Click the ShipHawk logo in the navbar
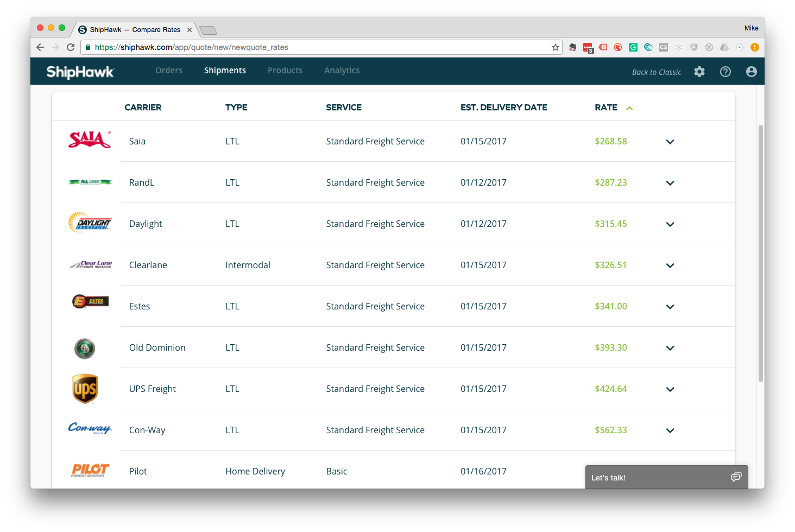 79,71
